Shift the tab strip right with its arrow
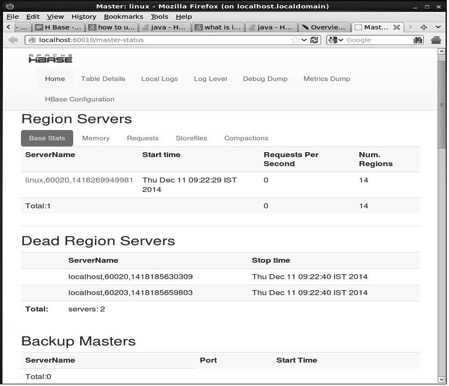 (x=410, y=27)
